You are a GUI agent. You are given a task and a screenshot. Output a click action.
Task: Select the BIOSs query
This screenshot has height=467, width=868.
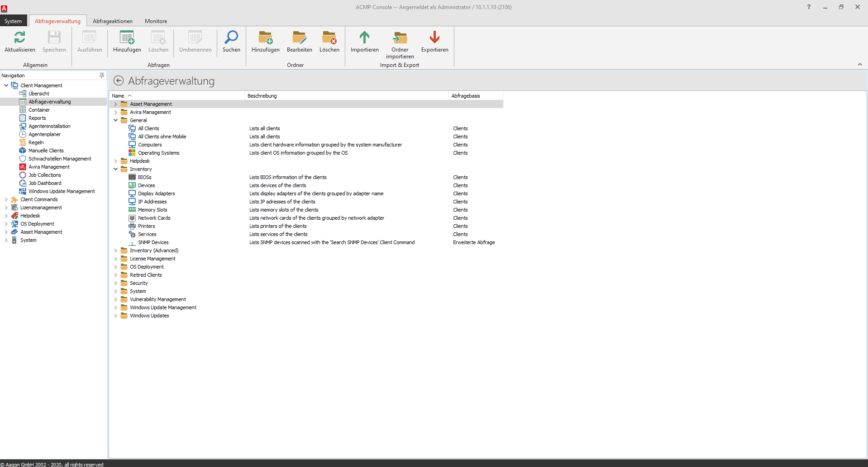pyautogui.click(x=145, y=177)
